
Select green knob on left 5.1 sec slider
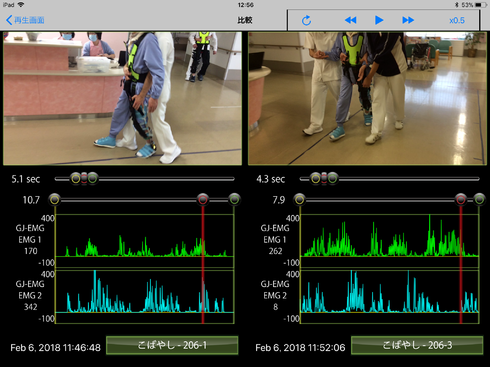point(93,179)
